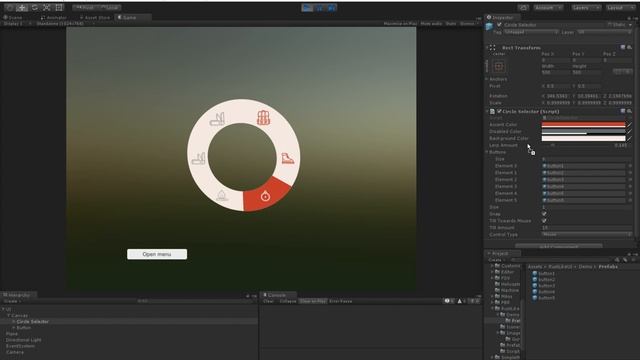
Task: Click the Open menu button
Action: click(157, 254)
